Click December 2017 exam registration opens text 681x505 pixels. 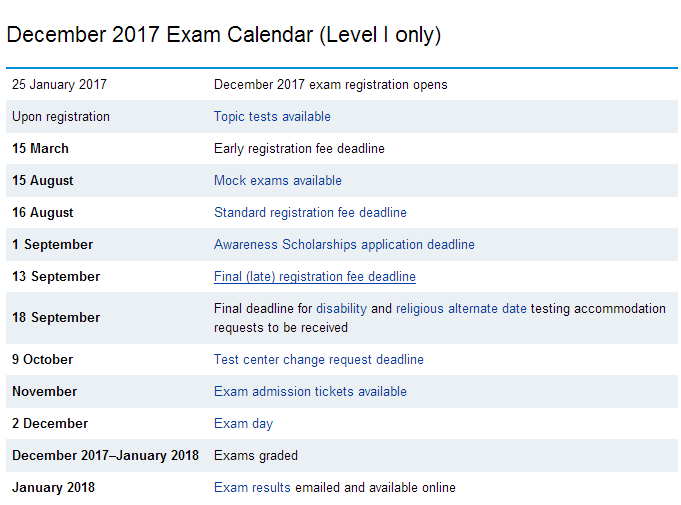click(331, 85)
